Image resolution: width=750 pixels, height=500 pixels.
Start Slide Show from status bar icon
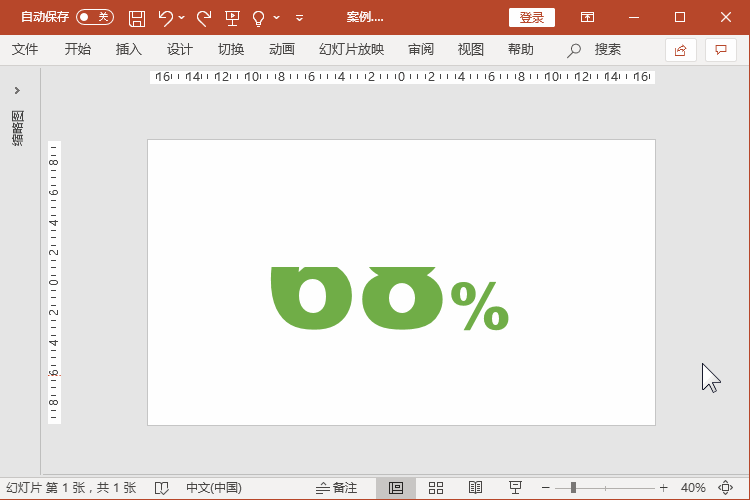click(x=515, y=488)
